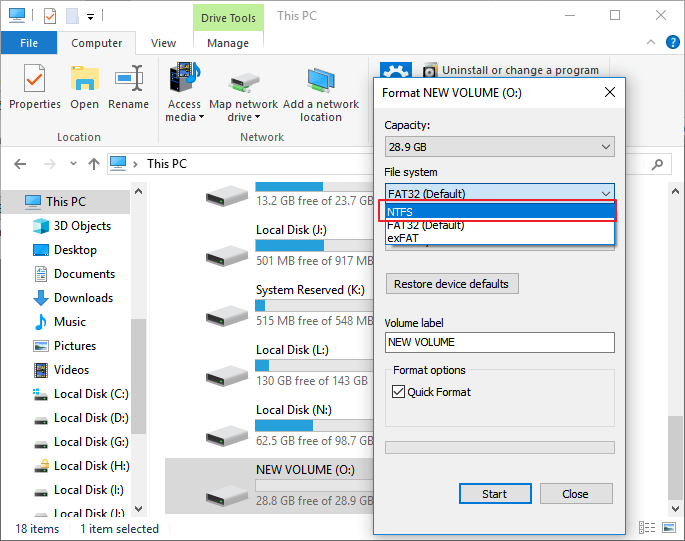The height and width of the screenshot is (541, 685).
Task: Switch to the View ribbon tab
Action: click(x=163, y=43)
